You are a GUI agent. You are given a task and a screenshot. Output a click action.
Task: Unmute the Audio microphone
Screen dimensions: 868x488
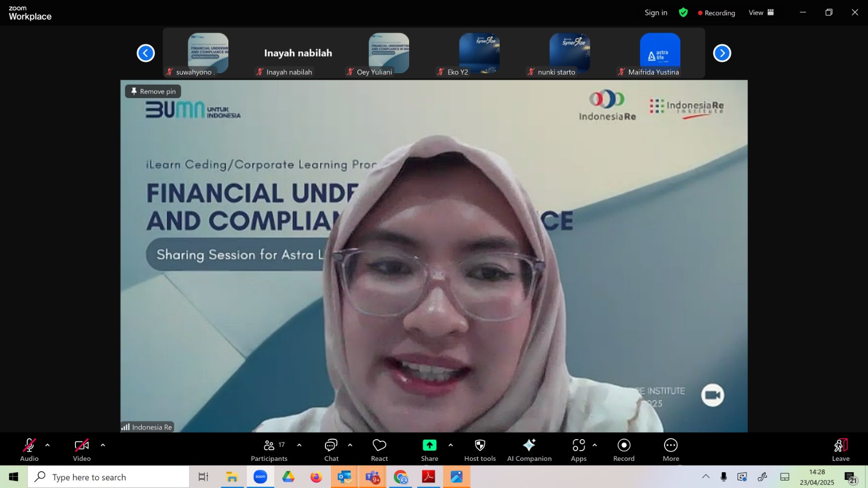29,450
